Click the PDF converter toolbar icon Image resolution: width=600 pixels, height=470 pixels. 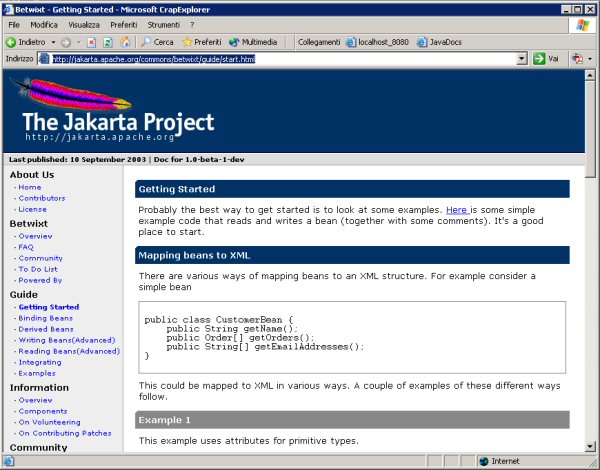(x=577, y=59)
